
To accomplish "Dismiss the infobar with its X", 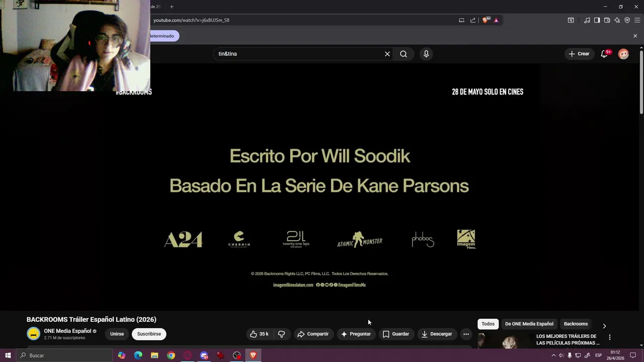I will (x=635, y=36).
